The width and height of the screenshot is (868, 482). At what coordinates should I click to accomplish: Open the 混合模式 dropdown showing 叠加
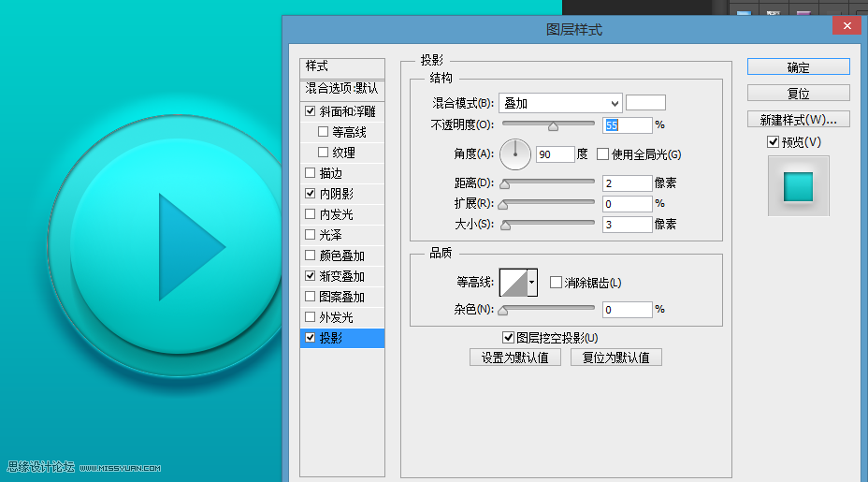pos(560,103)
